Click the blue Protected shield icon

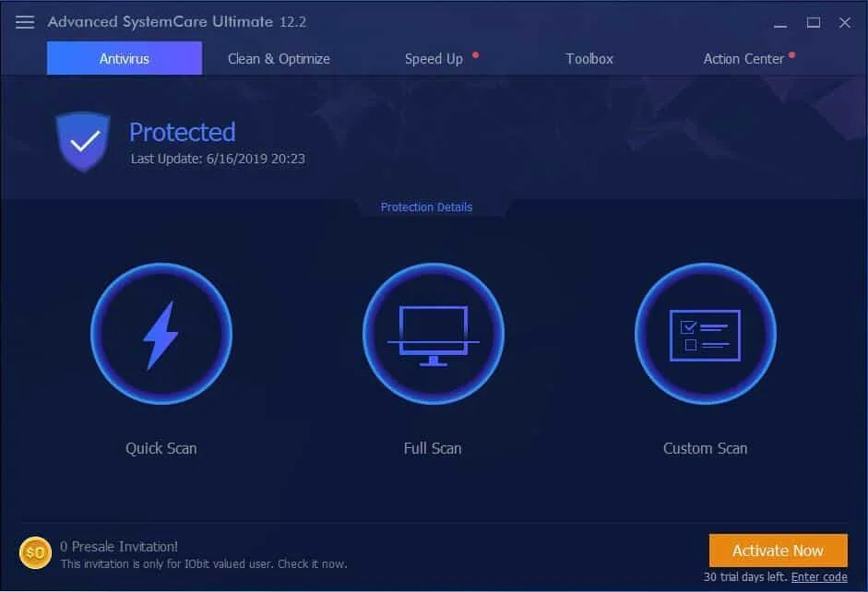(x=83, y=142)
